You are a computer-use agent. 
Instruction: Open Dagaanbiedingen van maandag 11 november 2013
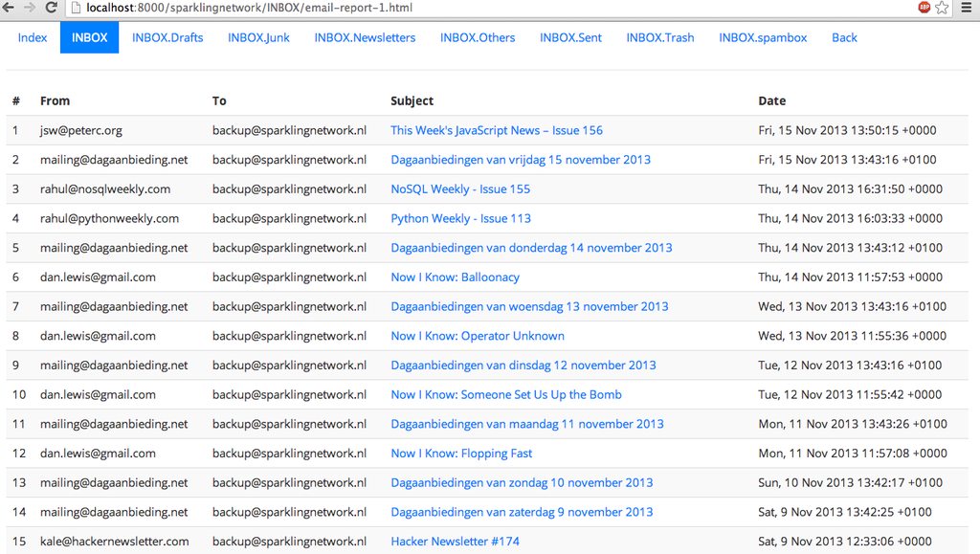527,424
